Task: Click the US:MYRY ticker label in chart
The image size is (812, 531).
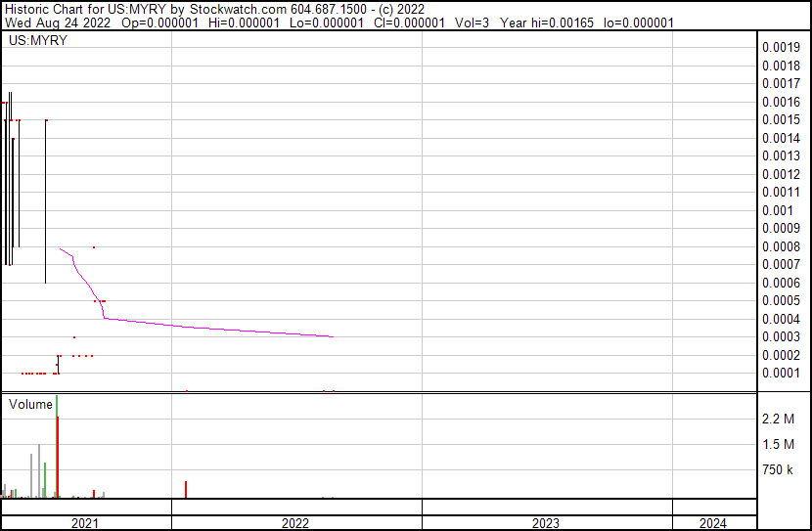Action: 36,42
